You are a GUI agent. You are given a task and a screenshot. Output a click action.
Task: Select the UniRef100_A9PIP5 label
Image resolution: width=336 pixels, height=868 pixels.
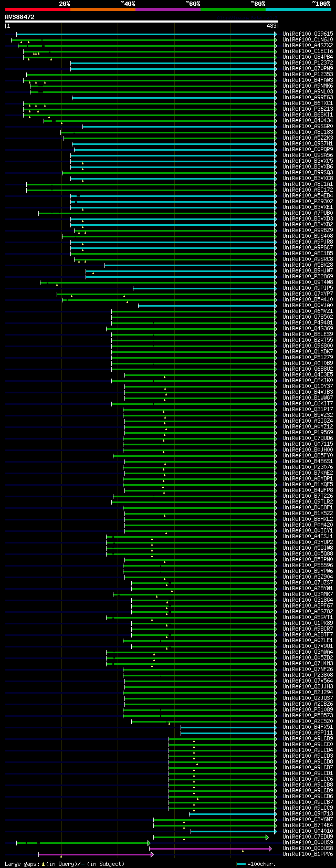point(308,288)
